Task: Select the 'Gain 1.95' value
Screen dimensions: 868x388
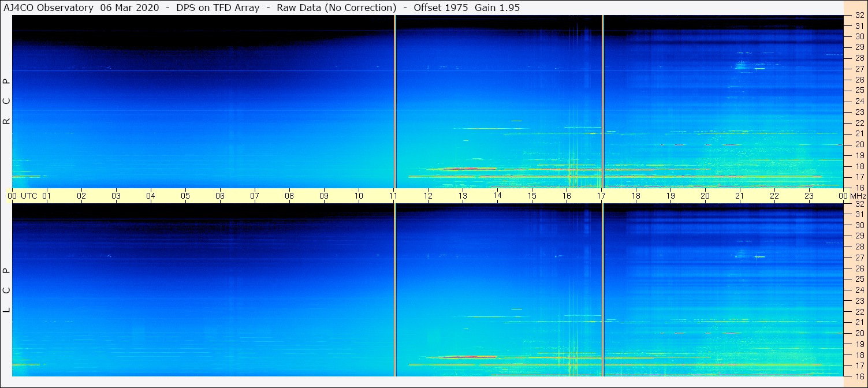Action: click(x=498, y=8)
